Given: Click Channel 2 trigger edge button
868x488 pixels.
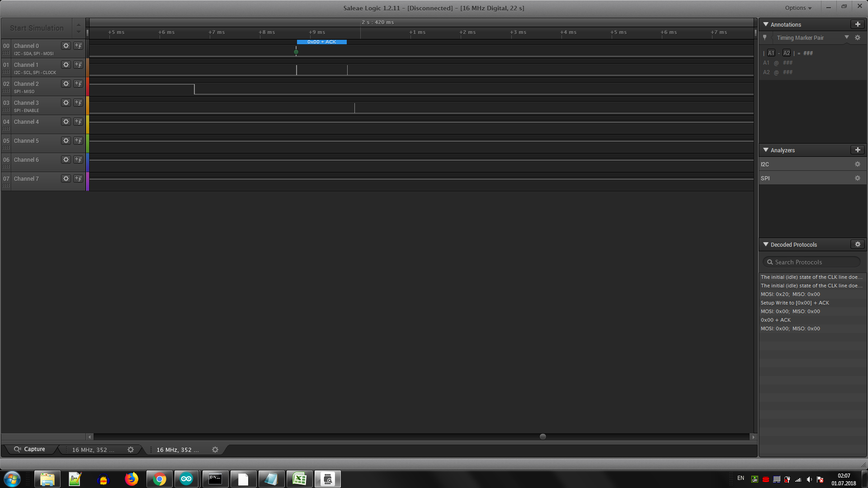Looking at the screenshot, I should 78,84.
